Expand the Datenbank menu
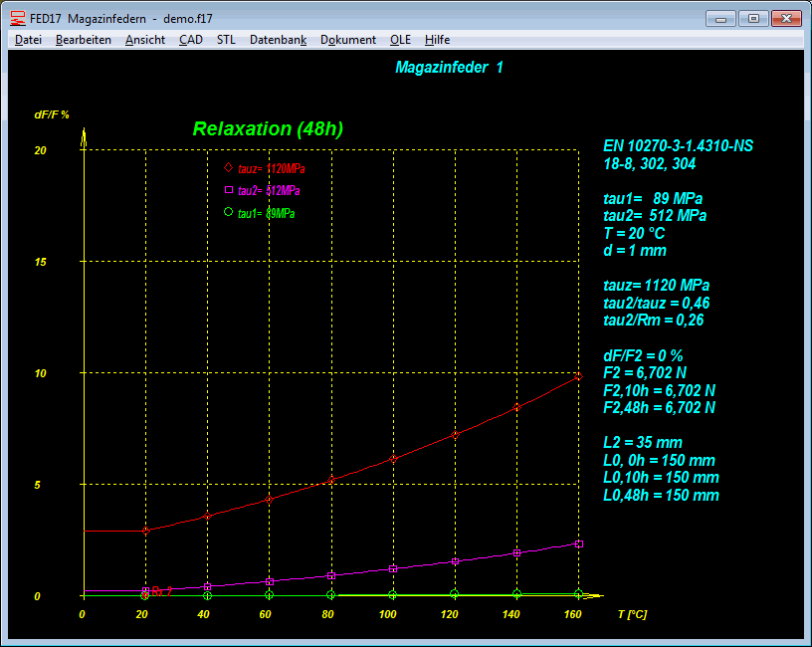 (278, 40)
